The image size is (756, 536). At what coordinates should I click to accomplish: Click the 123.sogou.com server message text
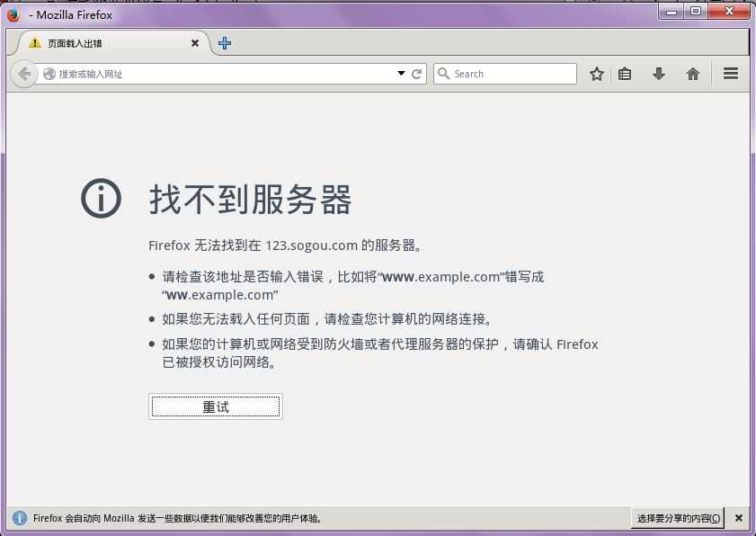[286, 246]
